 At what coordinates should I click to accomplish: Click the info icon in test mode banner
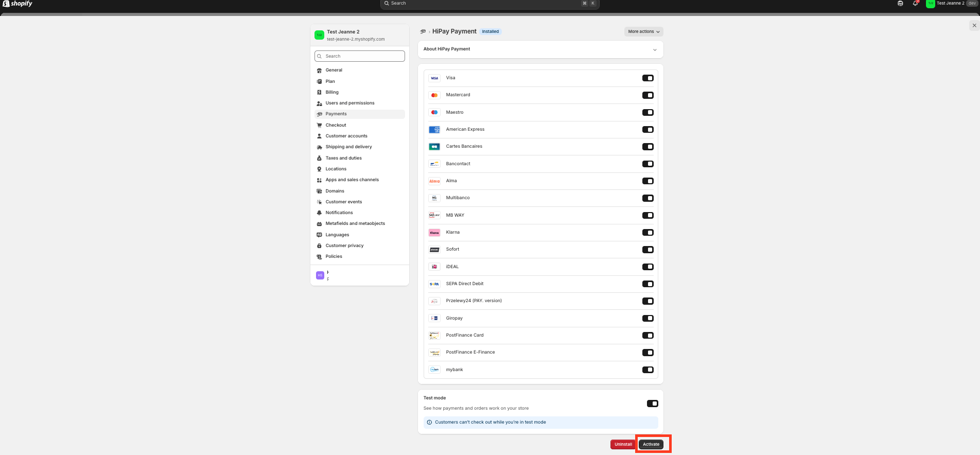[429, 422]
